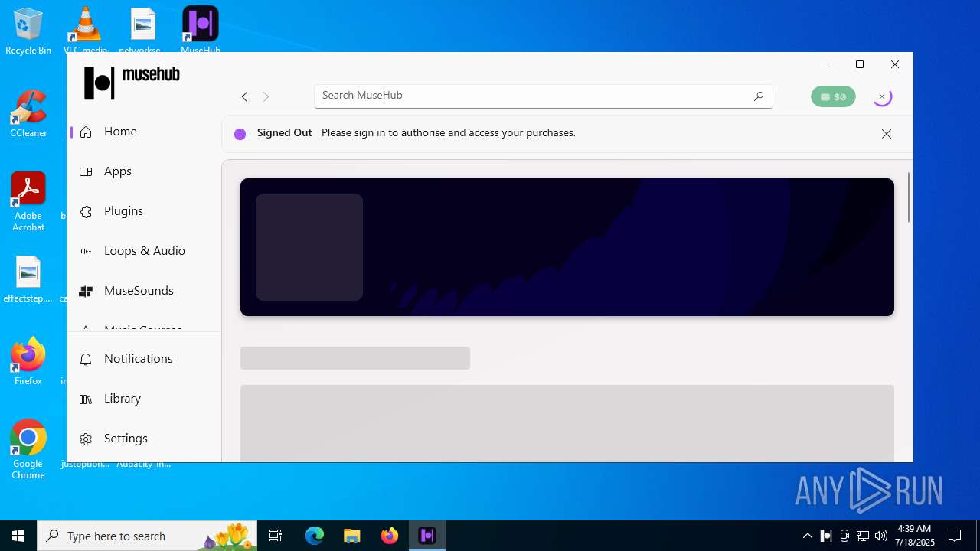Click the MuseHub content scrollbar
The width and height of the screenshot is (980, 551).
(909, 197)
